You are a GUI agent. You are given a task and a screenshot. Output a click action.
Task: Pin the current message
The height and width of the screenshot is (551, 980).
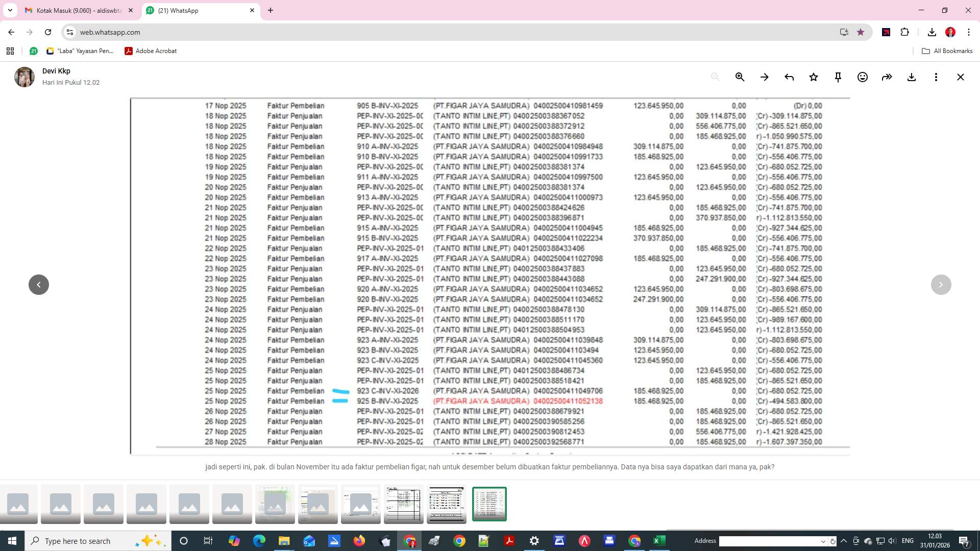tap(838, 77)
